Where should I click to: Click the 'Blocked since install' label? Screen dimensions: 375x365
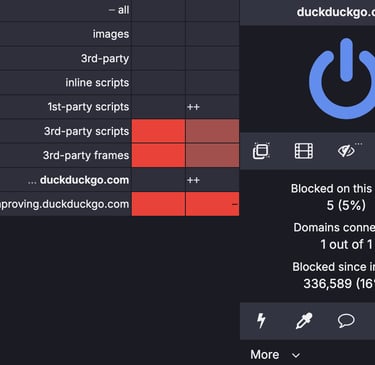click(x=333, y=267)
